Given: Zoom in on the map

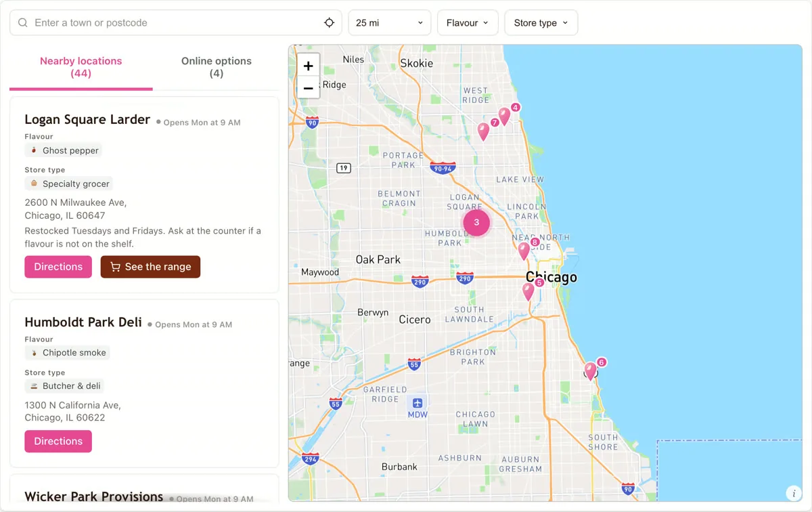Looking at the screenshot, I should point(308,66).
